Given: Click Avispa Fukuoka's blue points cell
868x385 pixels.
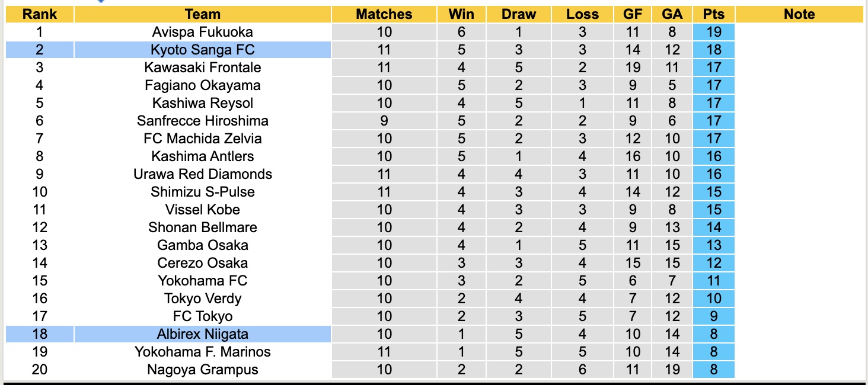Looking at the screenshot, I should (713, 32).
